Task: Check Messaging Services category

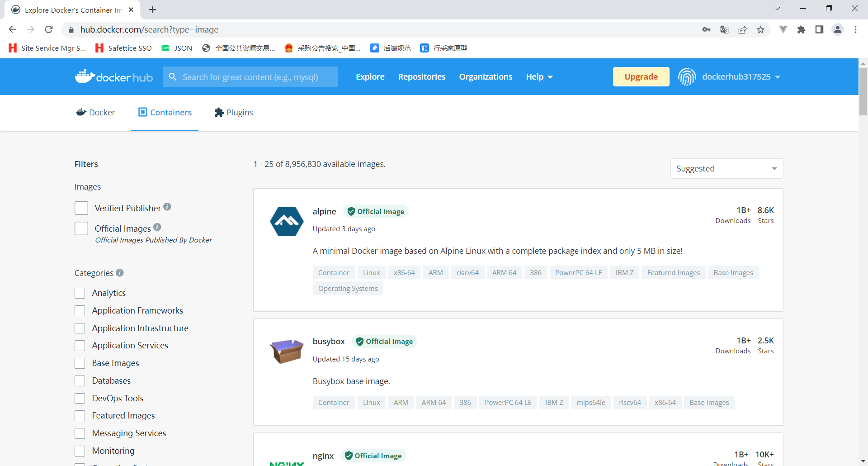Action: click(x=80, y=433)
